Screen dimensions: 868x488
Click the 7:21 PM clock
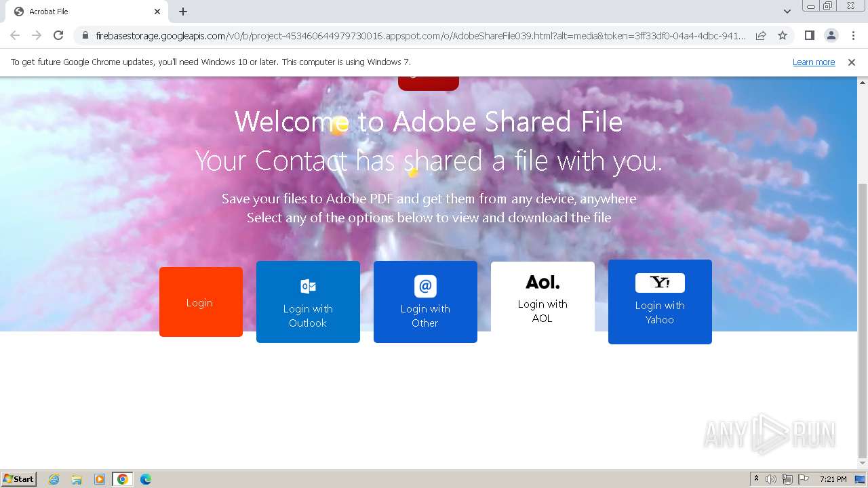[833, 479]
